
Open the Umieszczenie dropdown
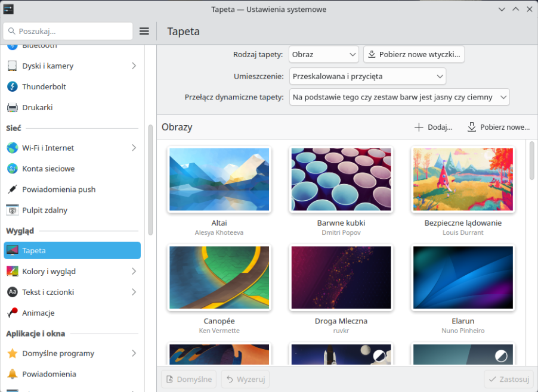click(x=367, y=76)
